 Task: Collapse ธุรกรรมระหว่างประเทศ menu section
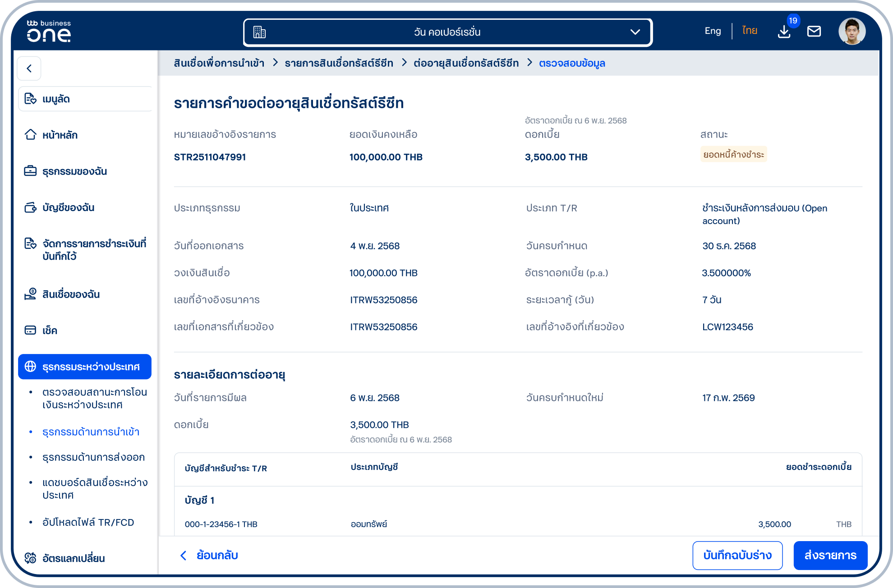[x=85, y=367]
